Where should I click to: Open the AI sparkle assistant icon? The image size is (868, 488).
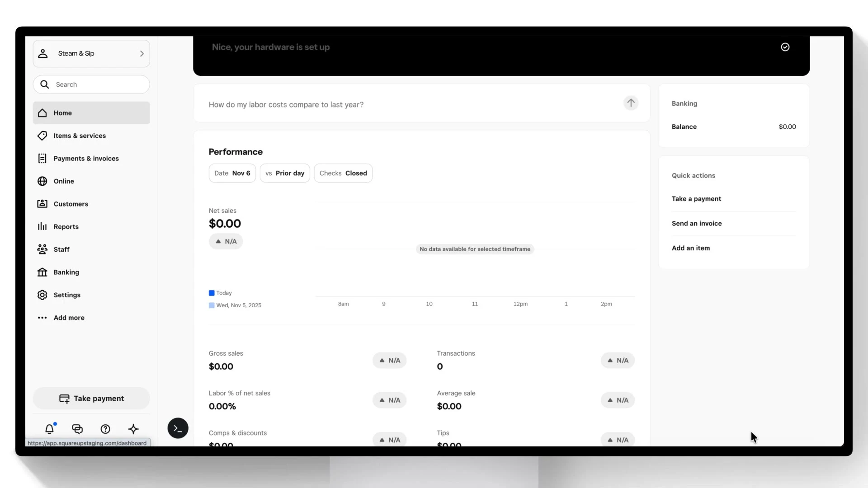pyautogui.click(x=133, y=429)
